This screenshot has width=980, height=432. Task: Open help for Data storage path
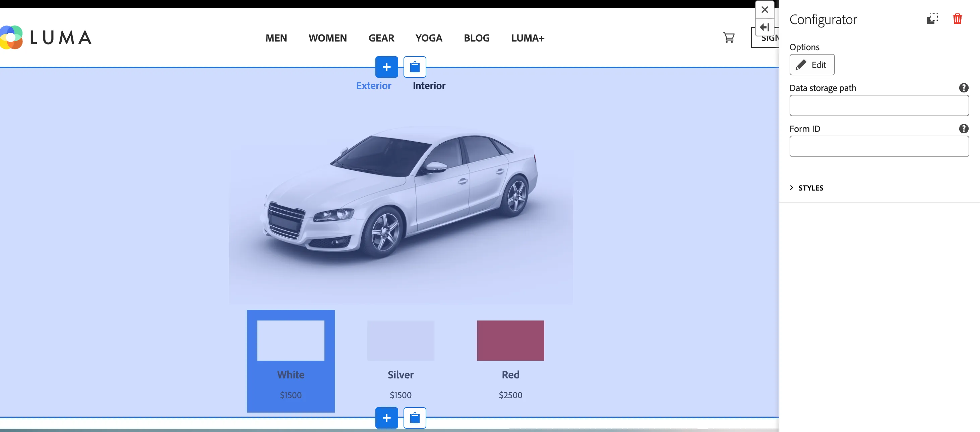[x=963, y=88]
